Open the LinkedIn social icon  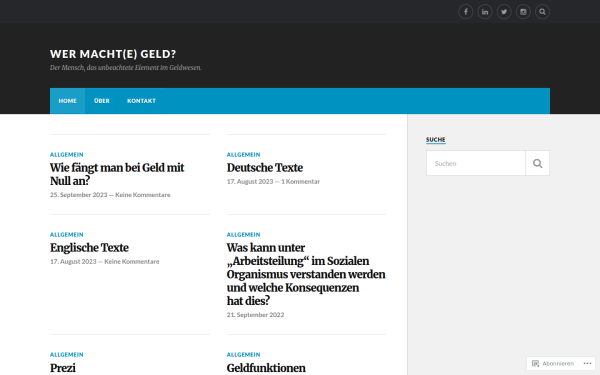tap(485, 12)
